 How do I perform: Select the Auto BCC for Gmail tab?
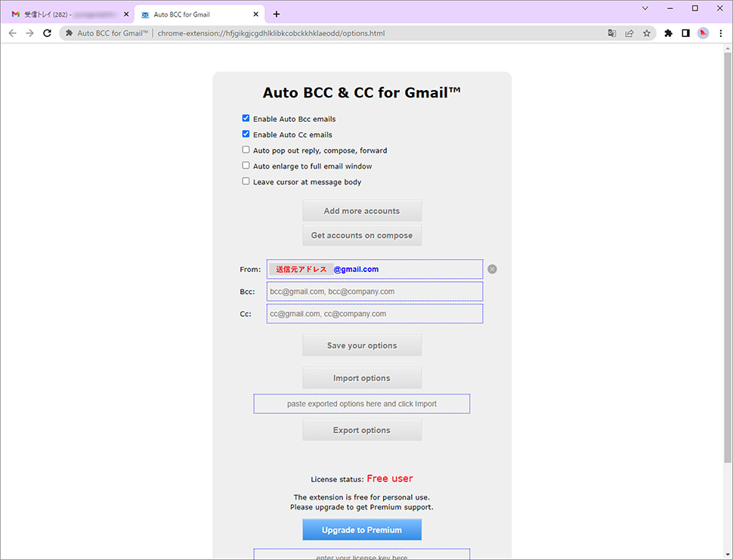[199, 14]
